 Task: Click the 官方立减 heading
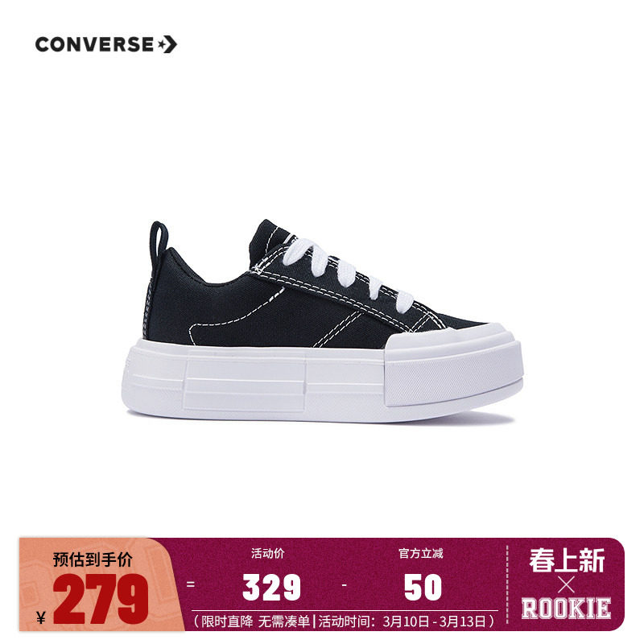pyautogui.click(x=420, y=553)
